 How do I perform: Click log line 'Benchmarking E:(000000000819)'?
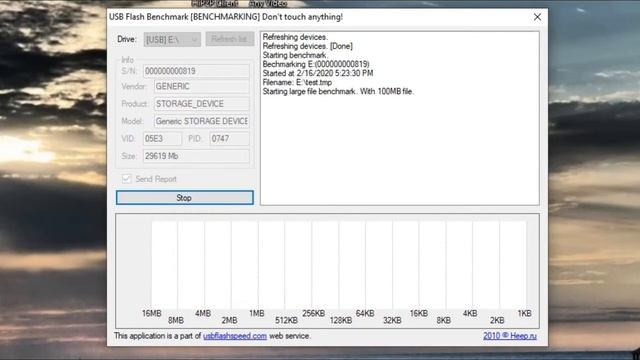coord(316,64)
